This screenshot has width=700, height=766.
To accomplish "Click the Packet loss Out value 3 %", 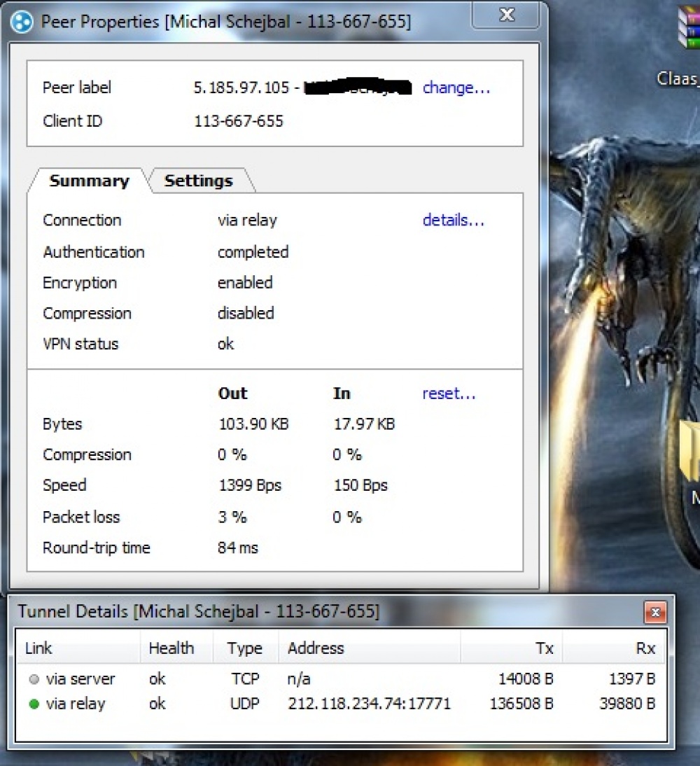I will pyautogui.click(x=232, y=517).
